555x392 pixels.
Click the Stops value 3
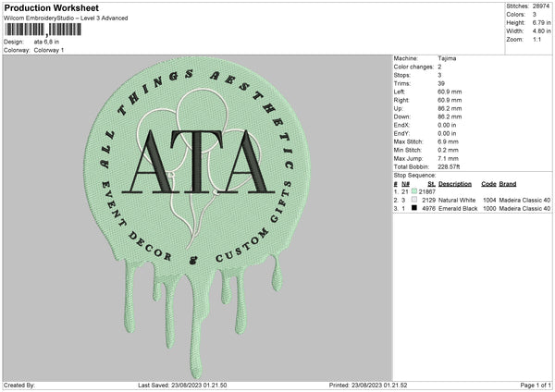click(439, 76)
